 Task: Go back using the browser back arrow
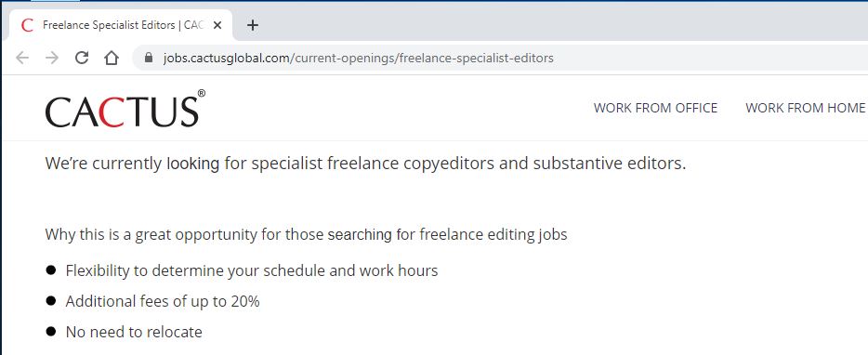point(22,58)
